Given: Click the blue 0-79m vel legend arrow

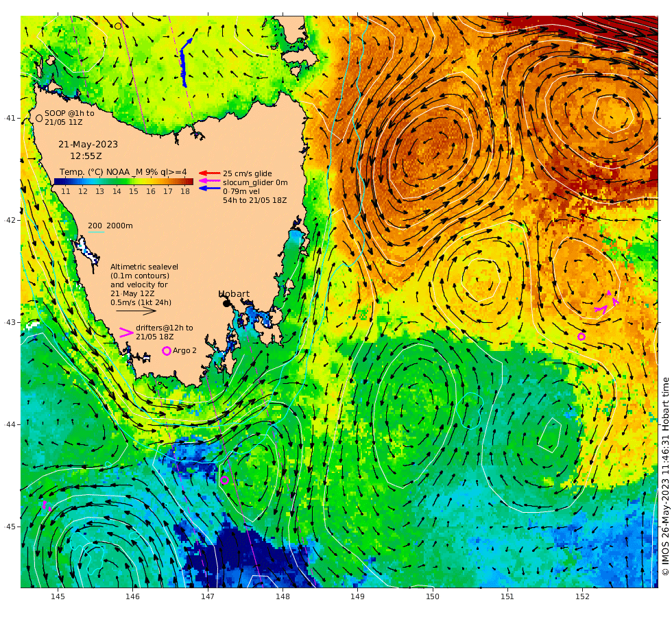Looking at the screenshot, I should pyautogui.click(x=210, y=188).
